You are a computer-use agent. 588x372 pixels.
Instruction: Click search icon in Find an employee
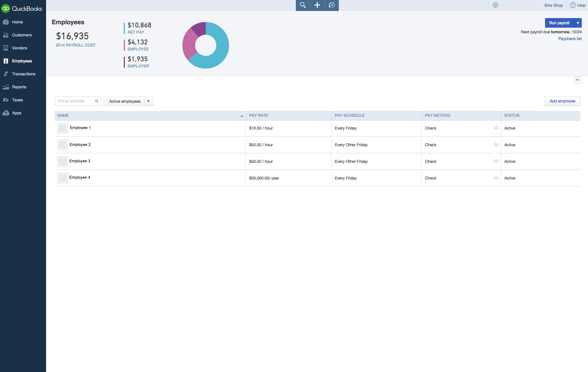pos(97,101)
